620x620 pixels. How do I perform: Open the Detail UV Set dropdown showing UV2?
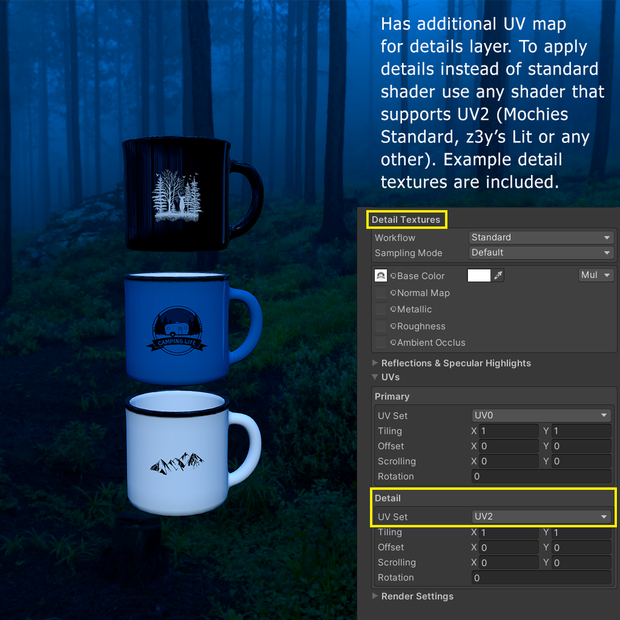click(541, 516)
